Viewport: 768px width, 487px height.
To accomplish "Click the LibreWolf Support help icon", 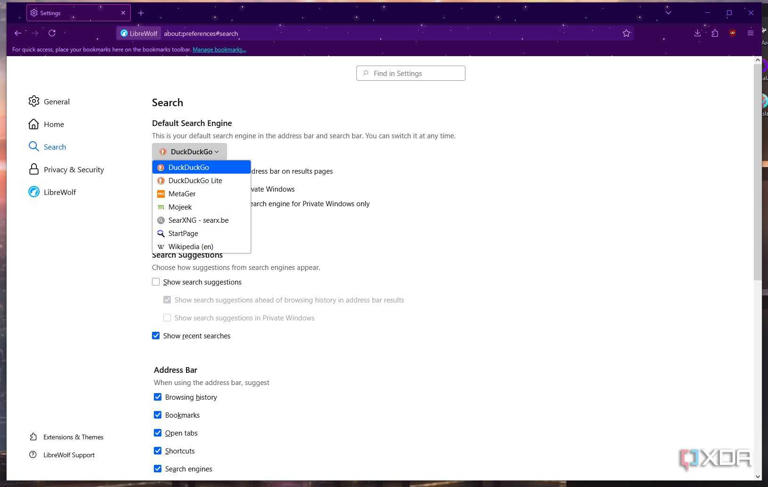I will [x=33, y=455].
